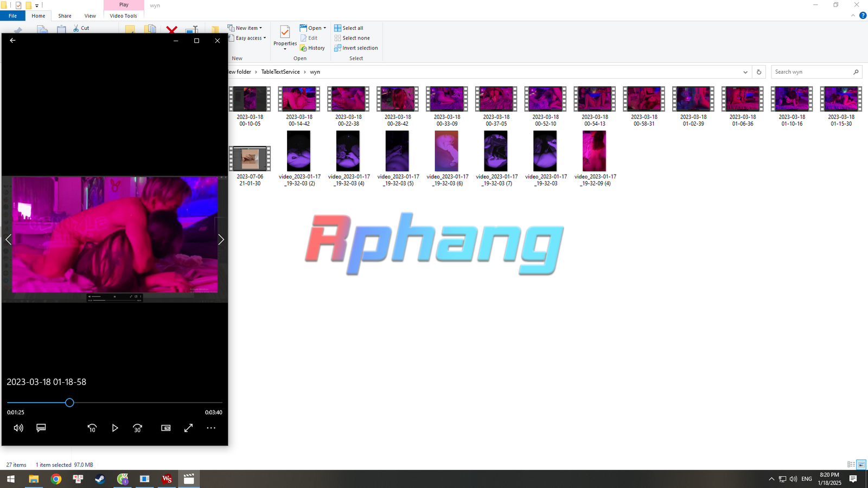
Task: Select the file 2023-03-18 00-10-05
Action: pos(250,107)
